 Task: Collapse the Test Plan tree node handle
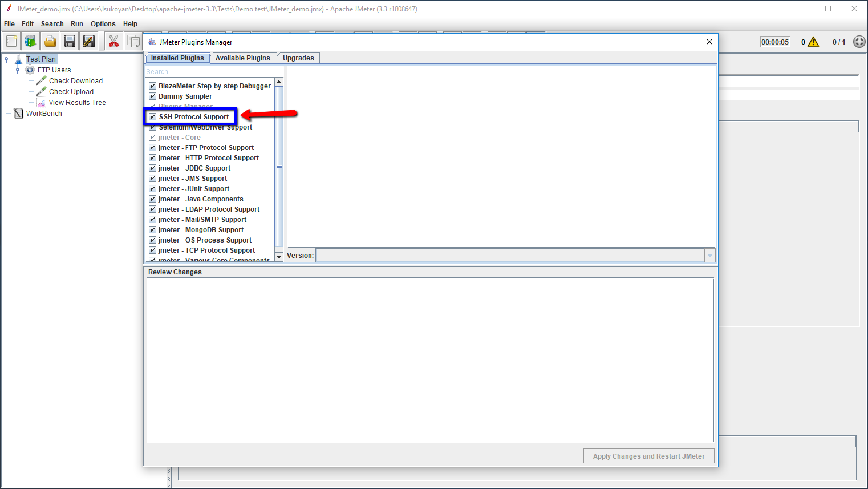click(x=7, y=59)
